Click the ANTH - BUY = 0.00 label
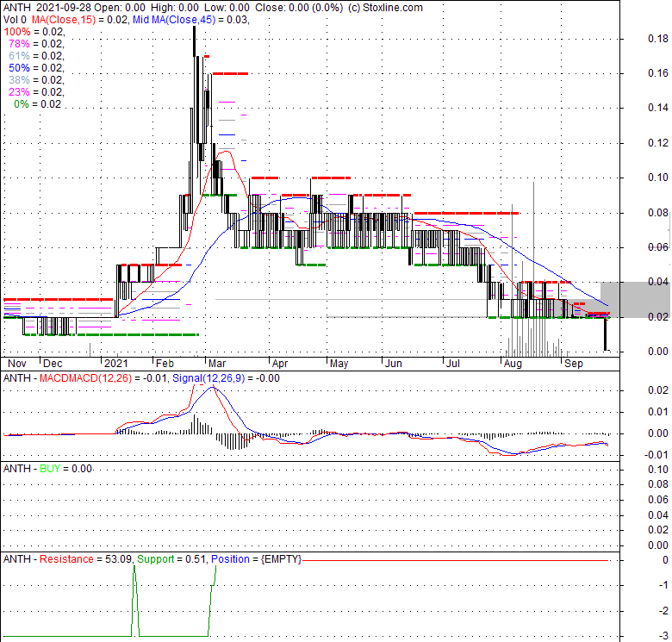 47,469
